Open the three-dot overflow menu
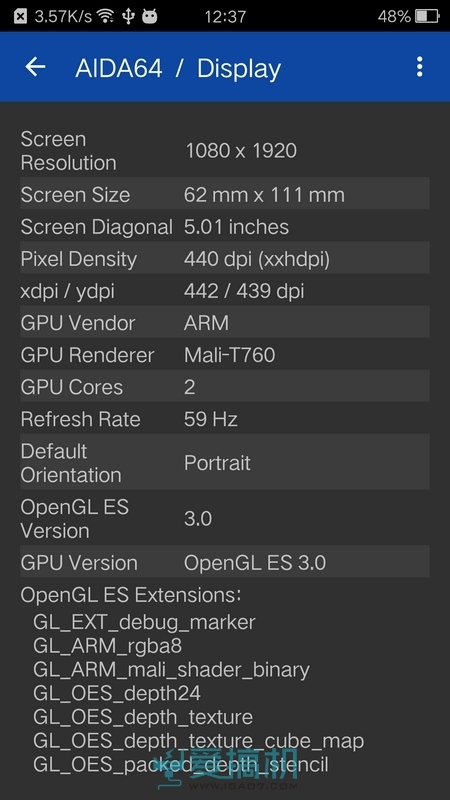Viewport: 450px width, 800px height. pos(419,67)
